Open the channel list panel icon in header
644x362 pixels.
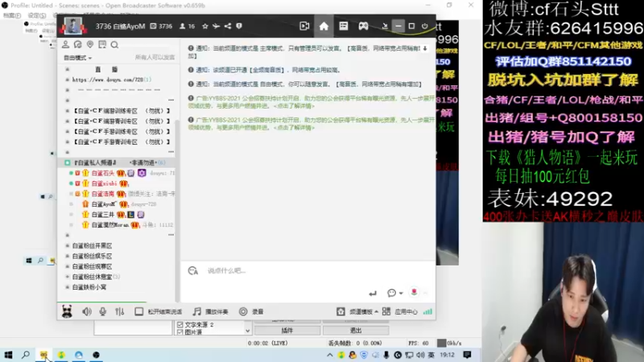pos(344,27)
